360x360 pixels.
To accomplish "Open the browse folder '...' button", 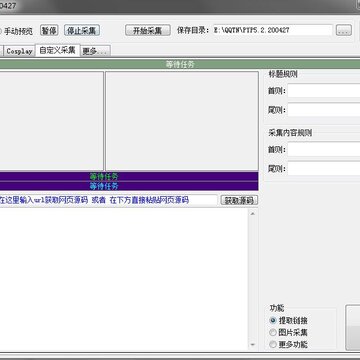I will [x=344, y=30].
